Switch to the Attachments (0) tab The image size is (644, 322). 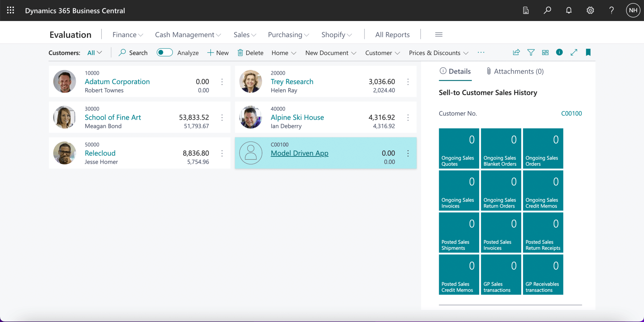[515, 72]
